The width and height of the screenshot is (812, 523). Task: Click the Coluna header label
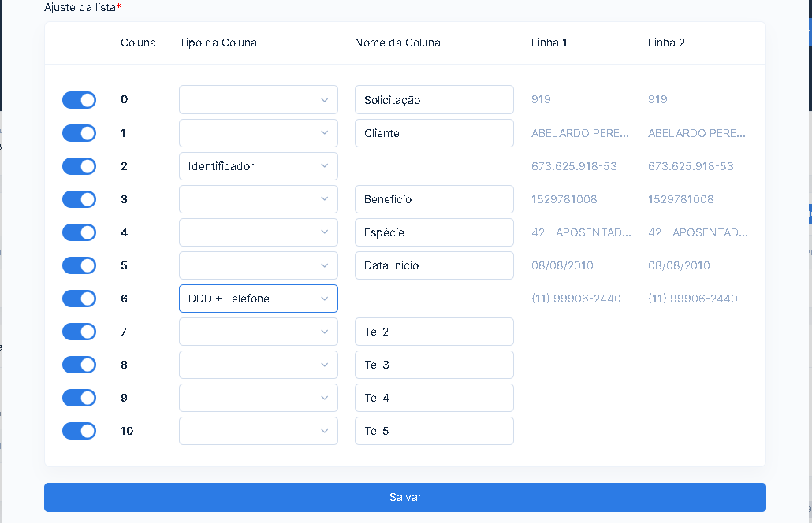tap(138, 43)
